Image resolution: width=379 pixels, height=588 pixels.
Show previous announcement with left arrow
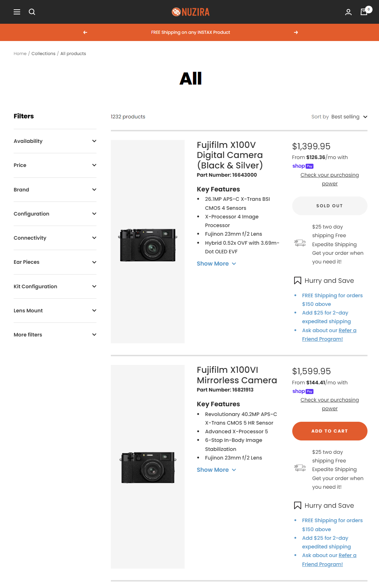click(x=85, y=32)
